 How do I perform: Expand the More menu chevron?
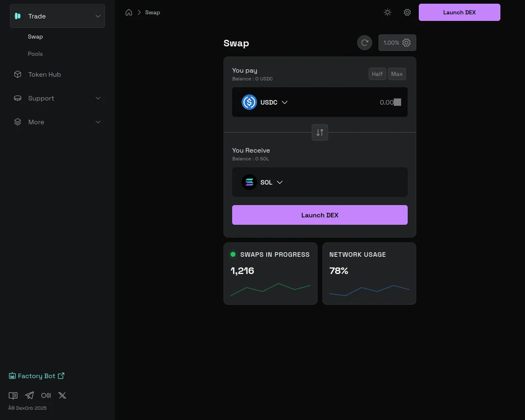pyautogui.click(x=98, y=122)
